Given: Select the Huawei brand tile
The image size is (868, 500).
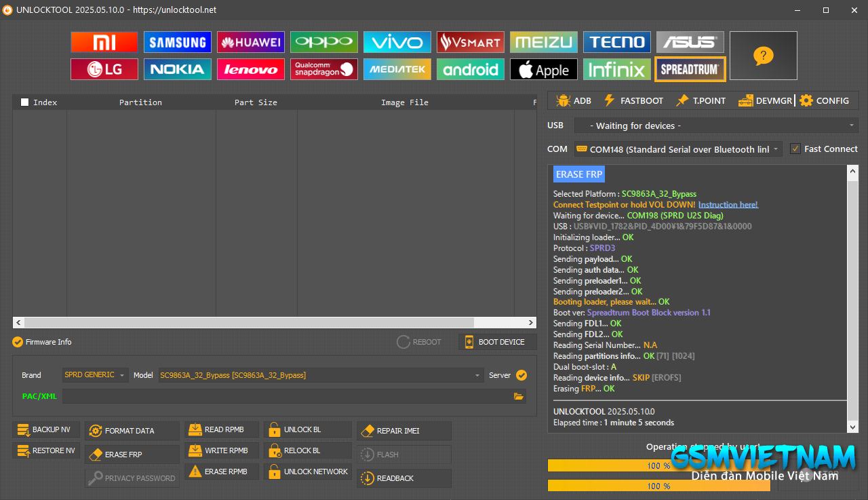Looking at the screenshot, I should click(x=251, y=42).
